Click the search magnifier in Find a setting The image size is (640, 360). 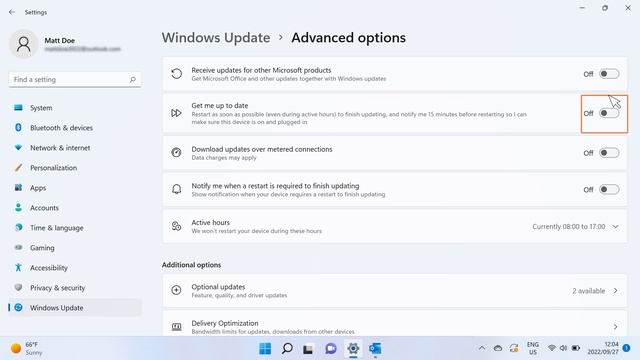coord(133,79)
